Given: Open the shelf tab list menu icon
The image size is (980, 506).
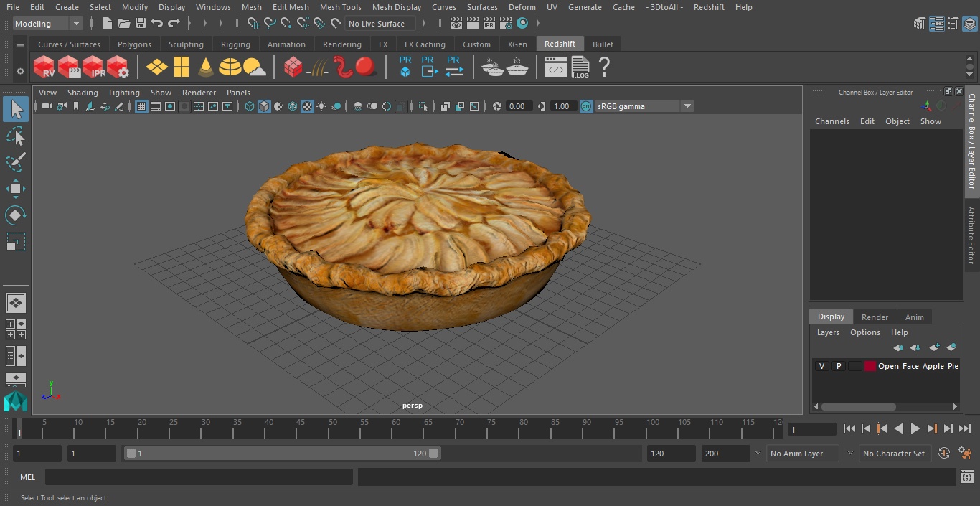Looking at the screenshot, I should coord(20,44).
